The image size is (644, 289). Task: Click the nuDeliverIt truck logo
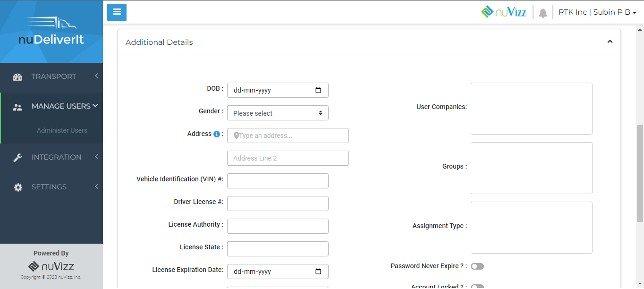tap(51, 31)
